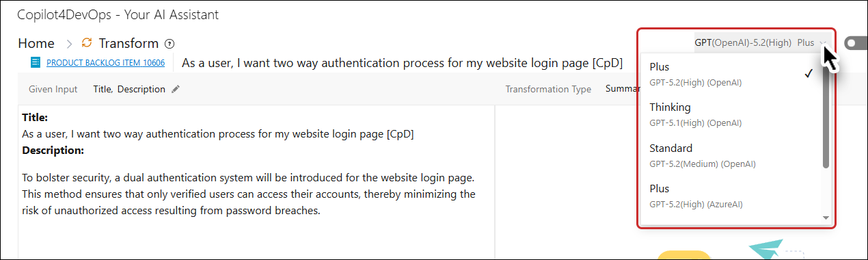Click the model dropdown list scrollbar
Screen dimensions: 868x260
click(826, 116)
